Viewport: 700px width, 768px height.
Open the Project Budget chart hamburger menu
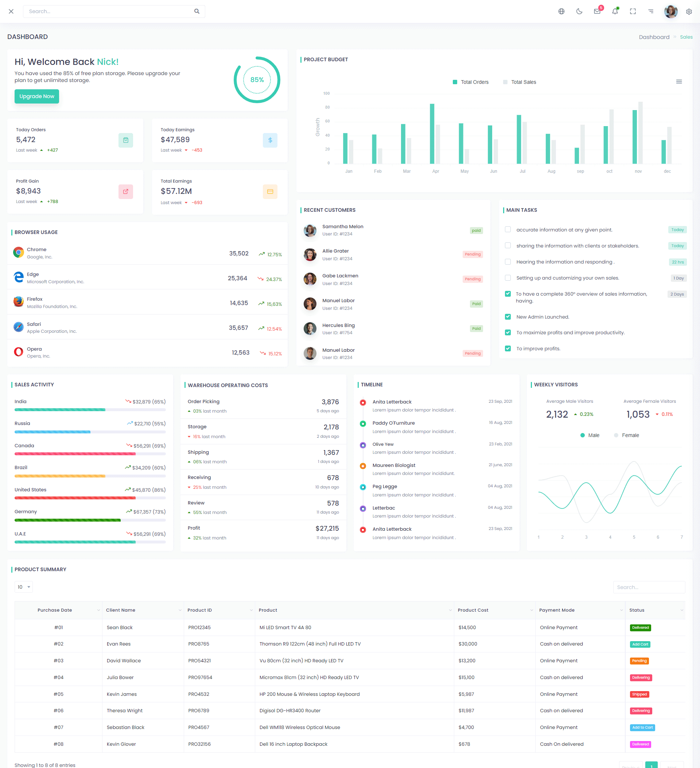678,82
